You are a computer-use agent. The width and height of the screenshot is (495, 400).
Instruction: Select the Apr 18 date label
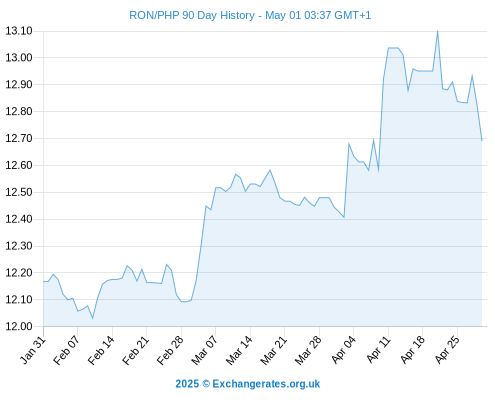tap(413, 350)
